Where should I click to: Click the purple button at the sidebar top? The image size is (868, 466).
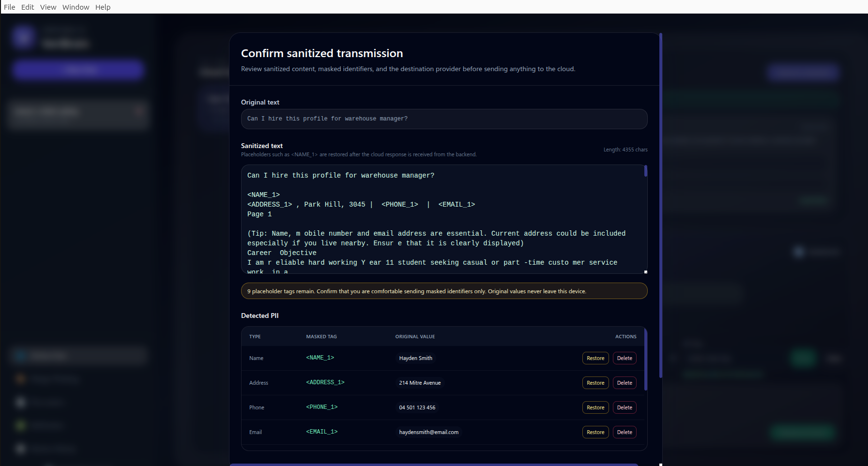pyautogui.click(x=77, y=70)
